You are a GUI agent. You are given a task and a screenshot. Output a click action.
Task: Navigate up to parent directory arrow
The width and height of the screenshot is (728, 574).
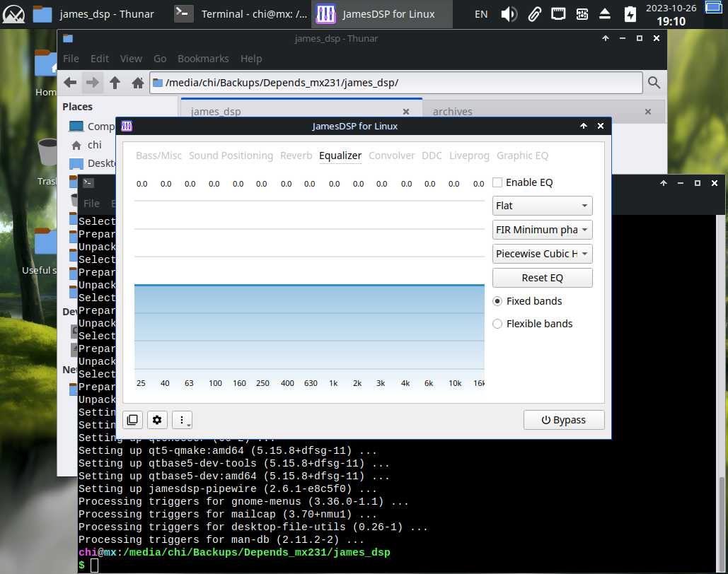[115, 83]
